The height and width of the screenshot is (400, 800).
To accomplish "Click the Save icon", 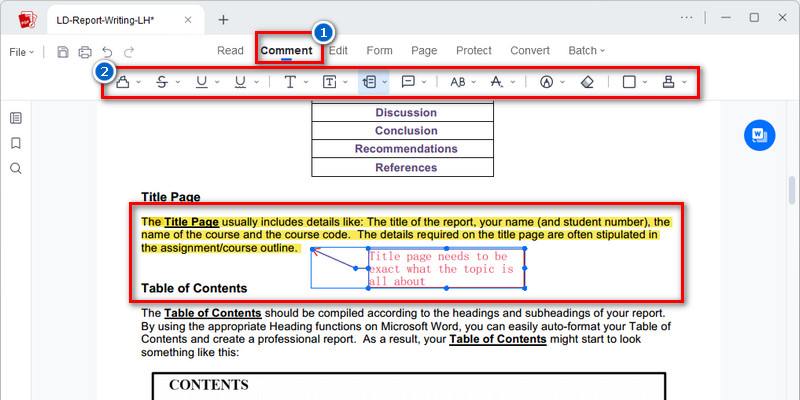I will click(63, 52).
